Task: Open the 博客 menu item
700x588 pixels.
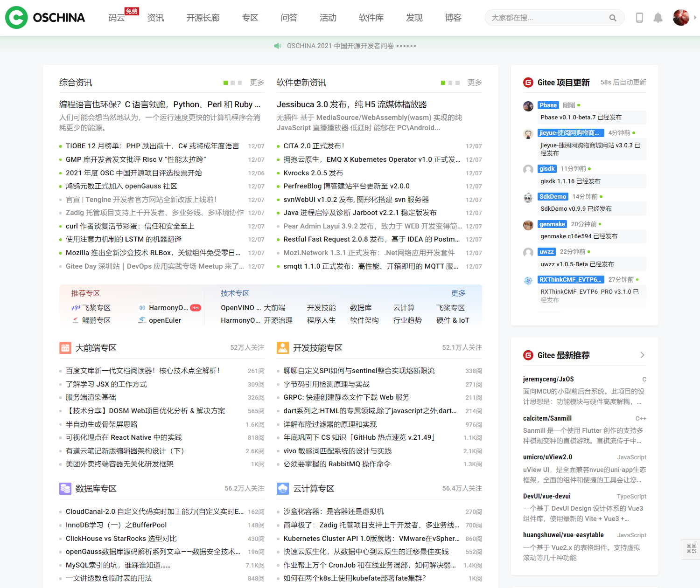Action: (453, 18)
